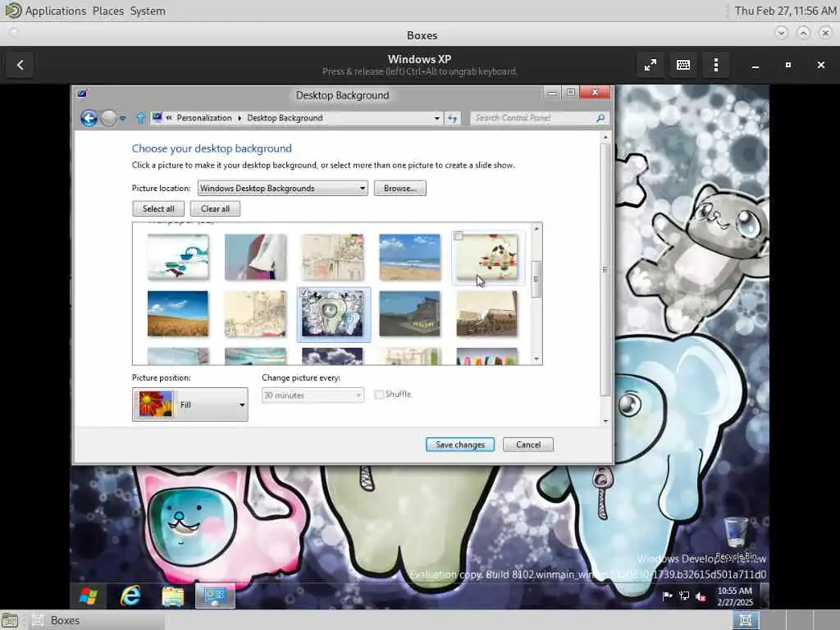The image size is (840, 630).
Task: Toggle the Shuffle checkbox
Action: tap(379, 395)
